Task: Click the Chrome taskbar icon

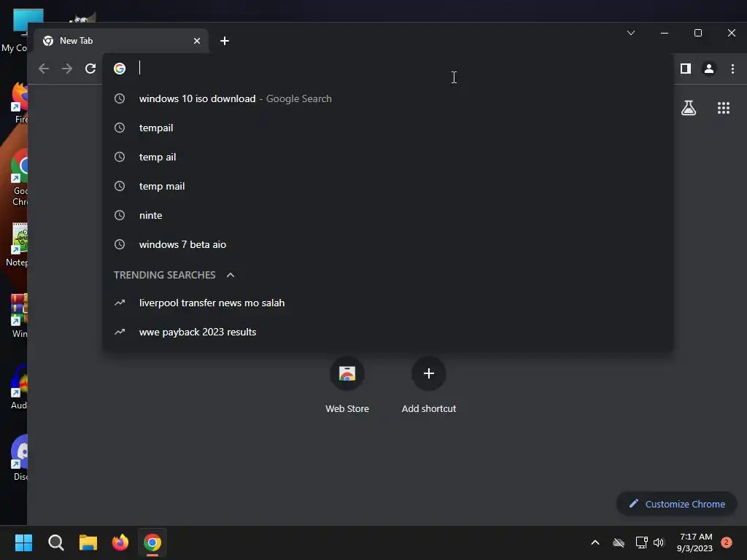Action: 152,542
